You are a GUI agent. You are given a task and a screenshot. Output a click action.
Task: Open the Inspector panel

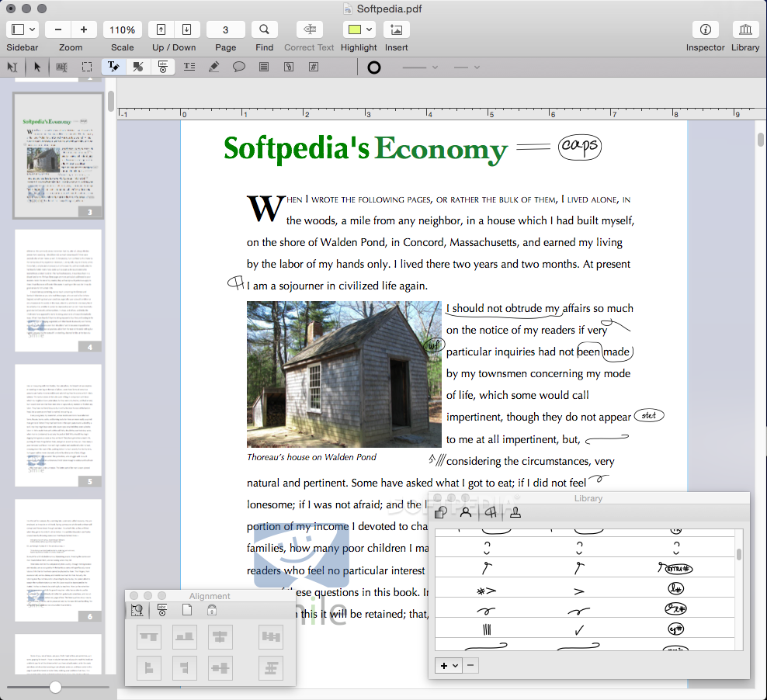click(x=706, y=29)
